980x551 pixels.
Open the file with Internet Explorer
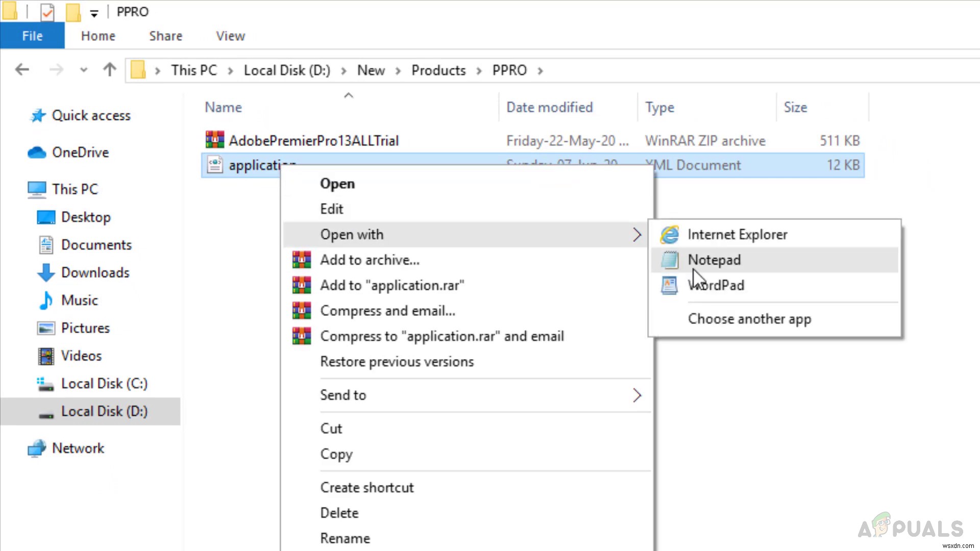click(738, 234)
